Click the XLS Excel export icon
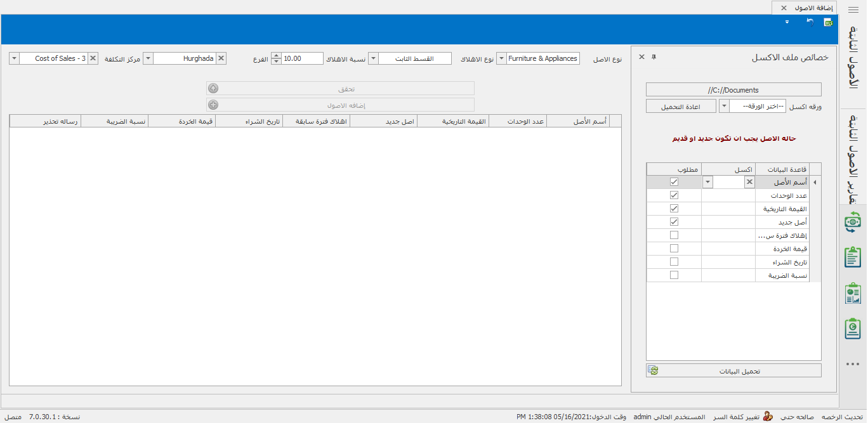Screen dimensions: 868x423 click(x=828, y=22)
